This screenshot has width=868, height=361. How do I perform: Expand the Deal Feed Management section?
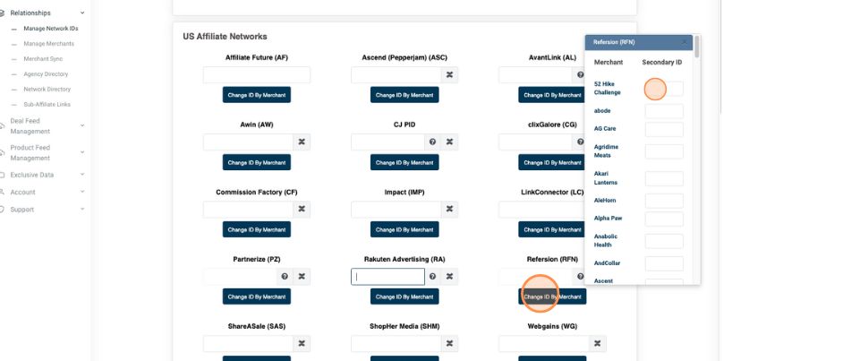click(82, 126)
